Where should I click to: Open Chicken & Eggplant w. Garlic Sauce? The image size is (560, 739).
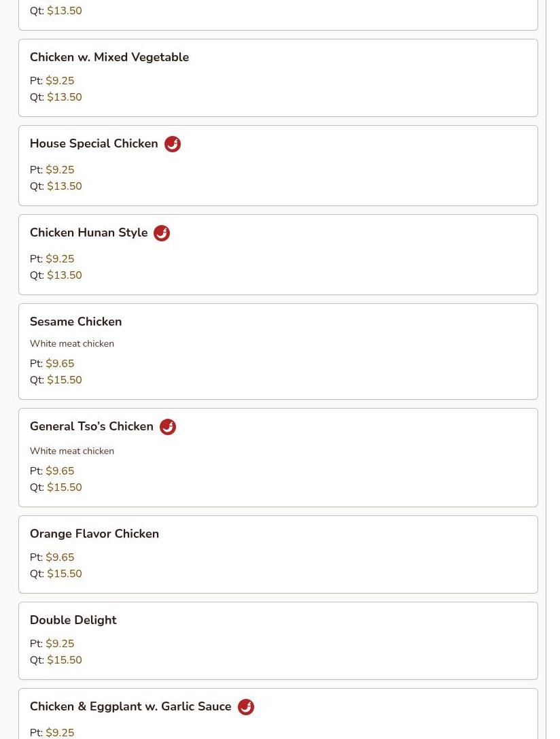point(130,706)
